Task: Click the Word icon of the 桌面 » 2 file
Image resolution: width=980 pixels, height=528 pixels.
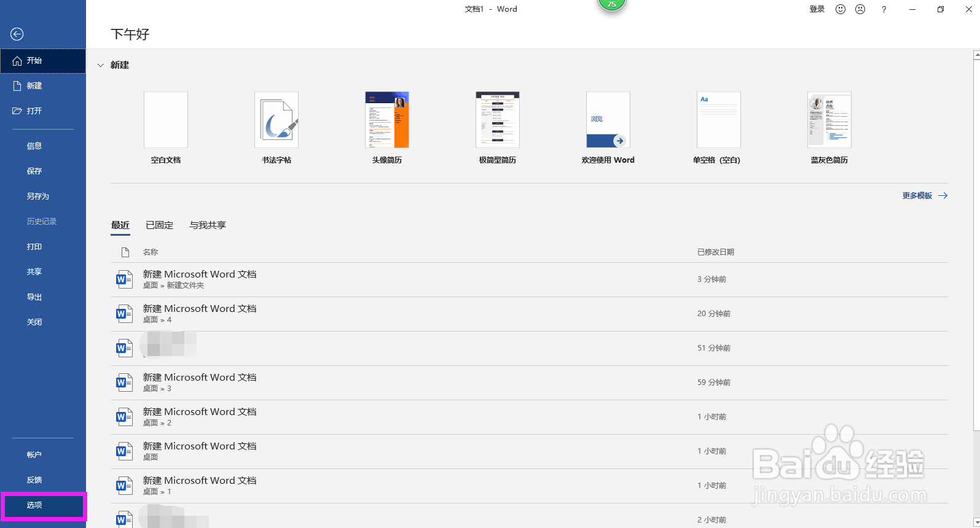Action: point(125,417)
